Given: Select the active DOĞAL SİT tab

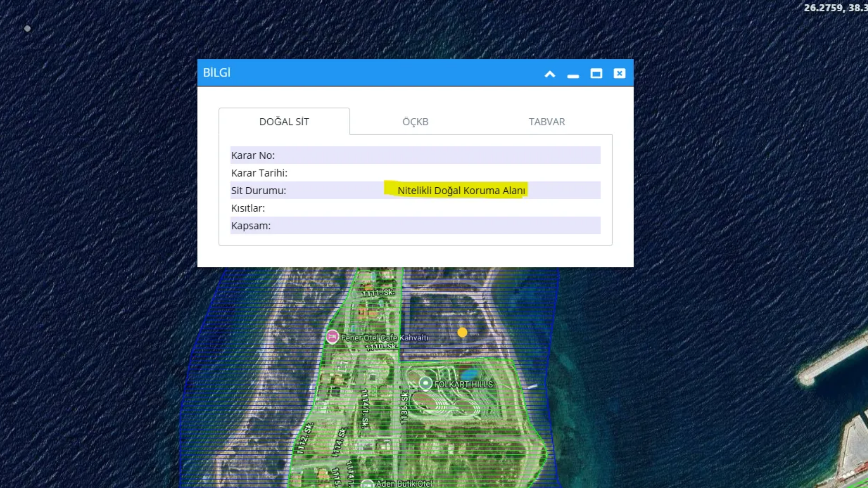Looking at the screenshot, I should point(284,122).
